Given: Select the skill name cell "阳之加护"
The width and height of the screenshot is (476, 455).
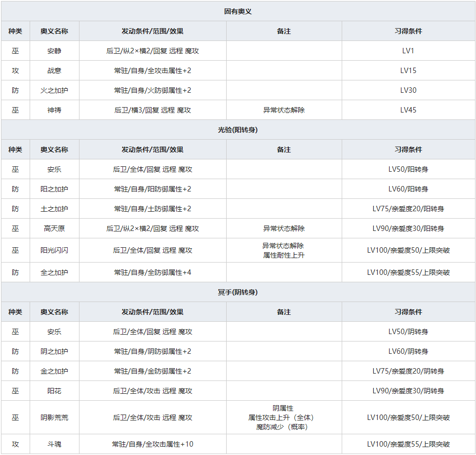Looking at the screenshot, I should pos(54,189).
